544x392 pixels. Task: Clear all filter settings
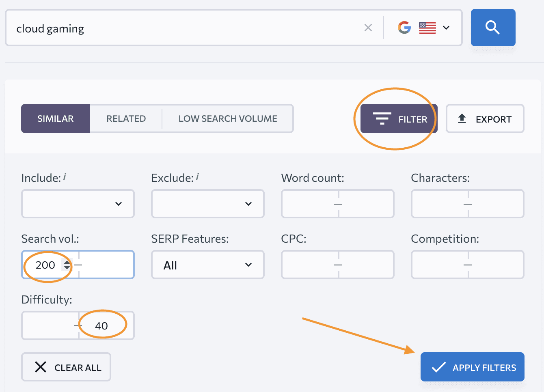pos(66,367)
